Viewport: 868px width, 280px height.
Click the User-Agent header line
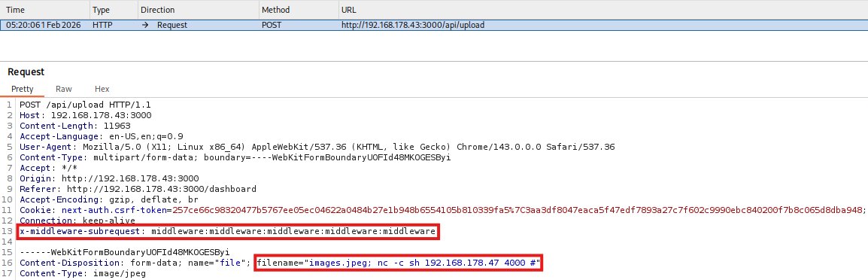(317, 147)
